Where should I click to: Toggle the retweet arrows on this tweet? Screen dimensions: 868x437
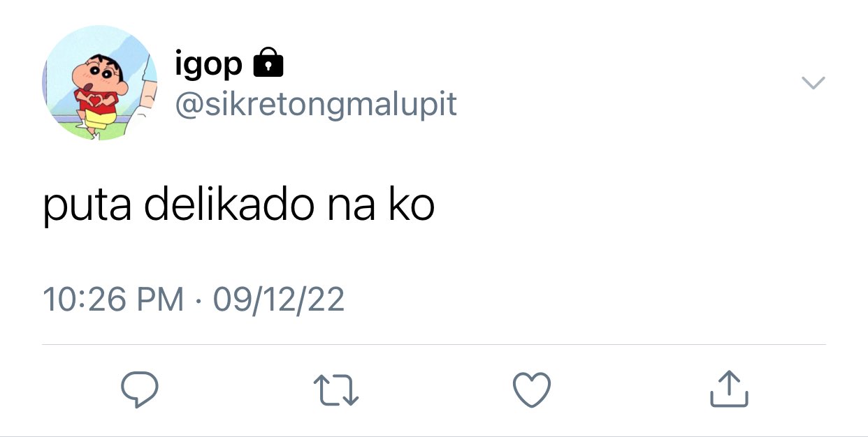coord(335,390)
